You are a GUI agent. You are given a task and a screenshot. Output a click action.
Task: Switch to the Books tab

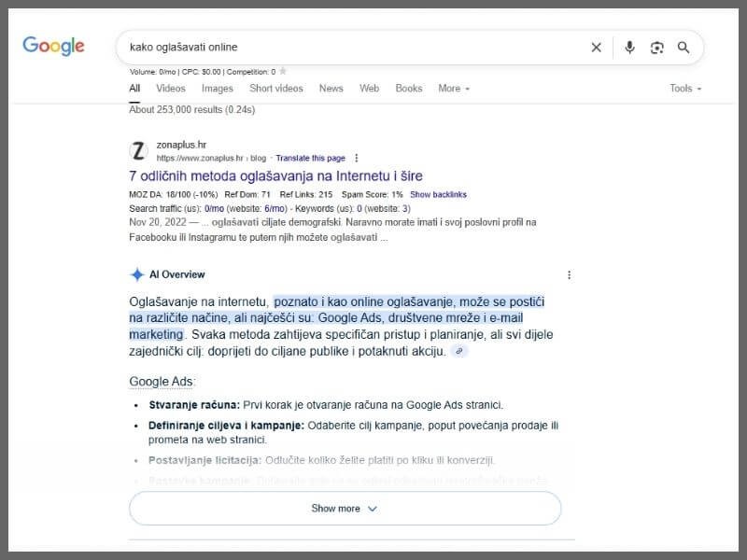[x=409, y=89]
